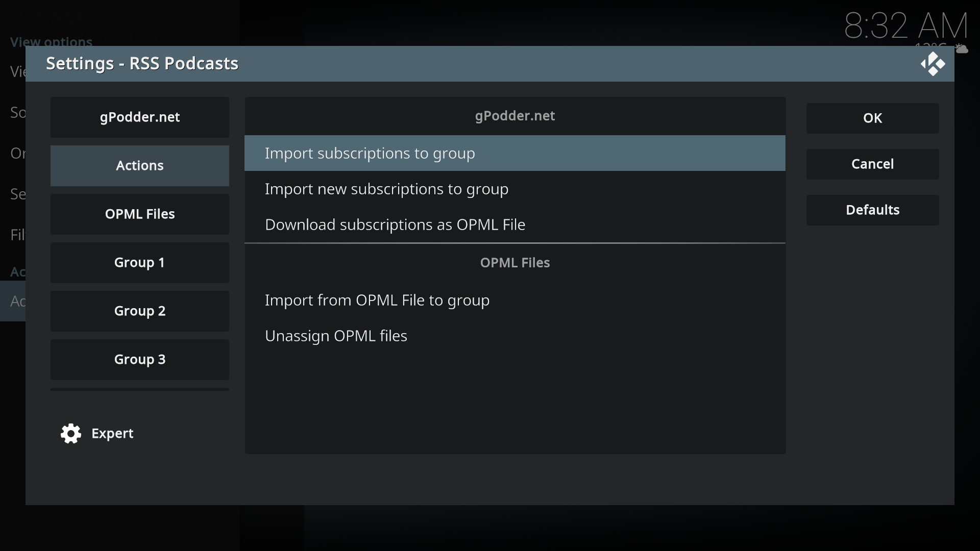
Task: Click the Kodi logo icon in header
Action: click(933, 64)
